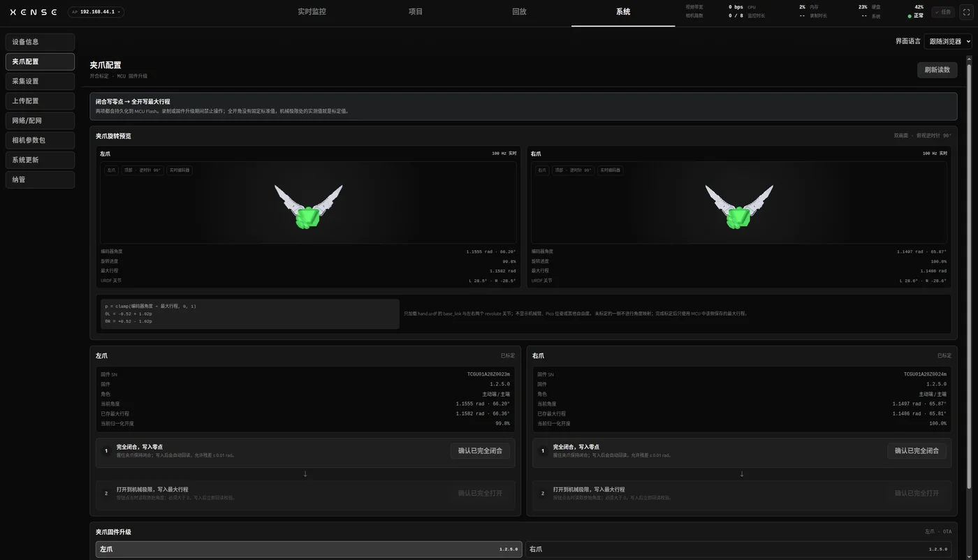Viewport: 978px width, 560px height.
Task: Open the 界面语言 language dropdown
Action: [948, 41]
